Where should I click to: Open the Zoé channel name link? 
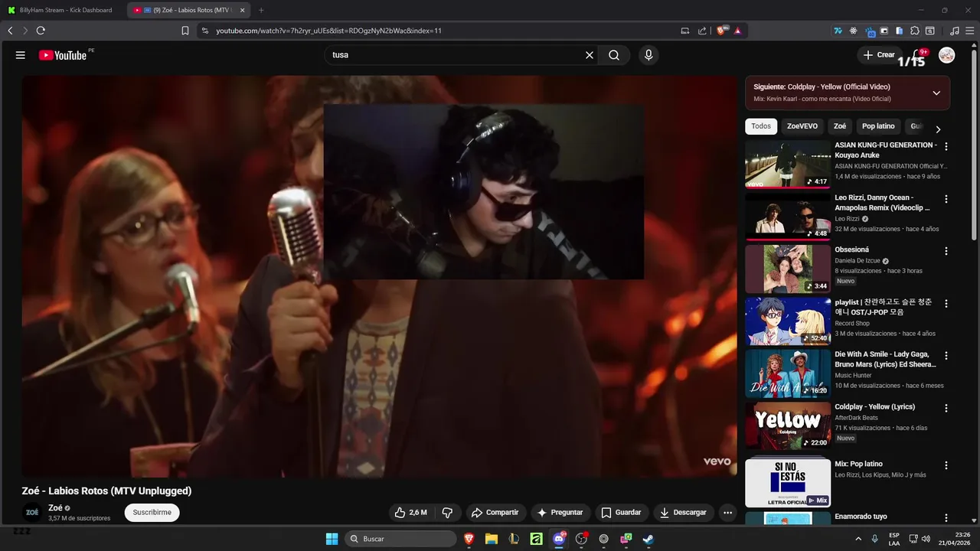coord(55,507)
